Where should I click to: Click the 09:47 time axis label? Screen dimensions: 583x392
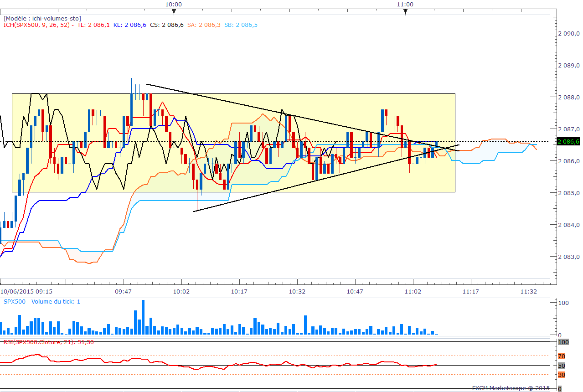(x=124, y=291)
